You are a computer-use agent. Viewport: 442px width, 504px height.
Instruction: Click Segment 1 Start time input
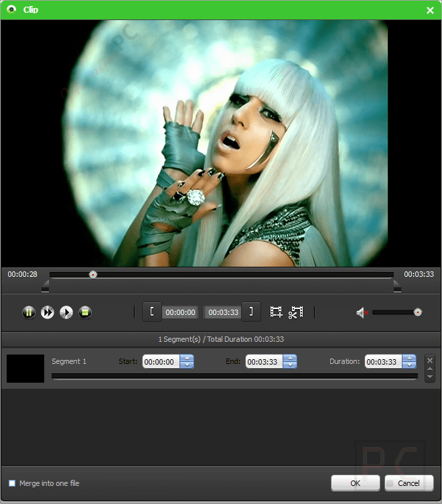pyautogui.click(x=161, y=362)
